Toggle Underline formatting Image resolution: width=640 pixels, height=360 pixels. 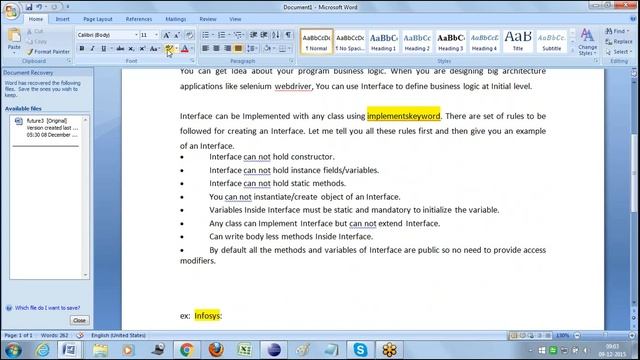tap(104, 49)
